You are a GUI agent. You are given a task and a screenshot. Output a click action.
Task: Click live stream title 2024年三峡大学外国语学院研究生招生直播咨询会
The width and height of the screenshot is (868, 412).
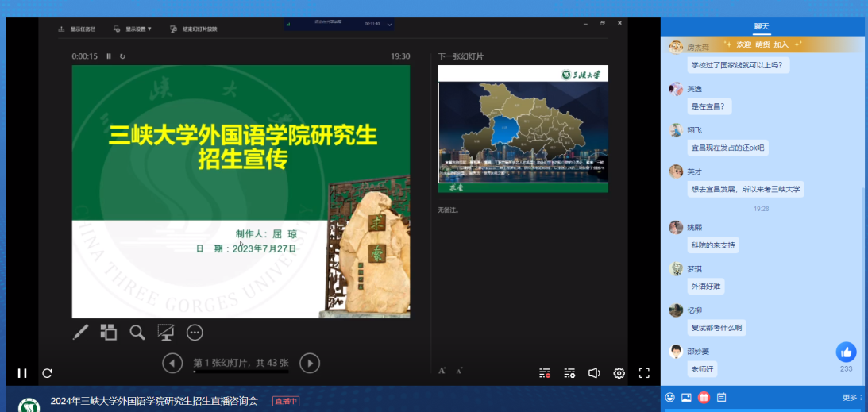click(154, 401)
